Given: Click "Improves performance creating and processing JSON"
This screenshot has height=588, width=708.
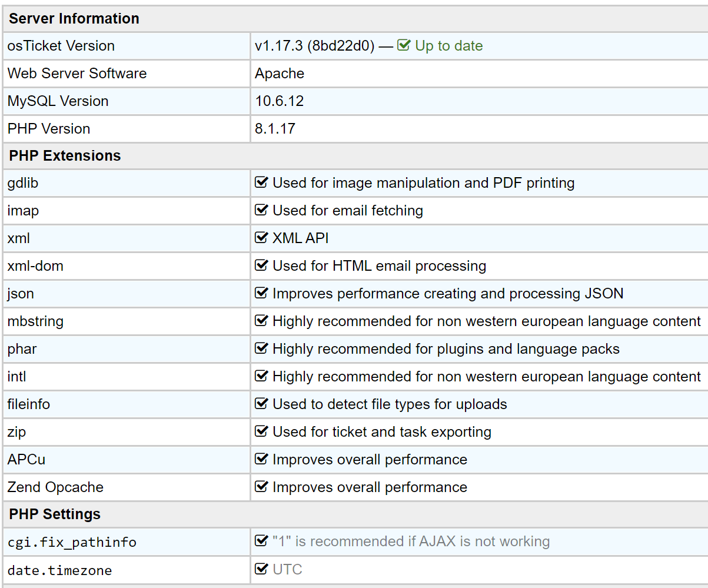Looking at the screenshot, I should pos(448,294).
